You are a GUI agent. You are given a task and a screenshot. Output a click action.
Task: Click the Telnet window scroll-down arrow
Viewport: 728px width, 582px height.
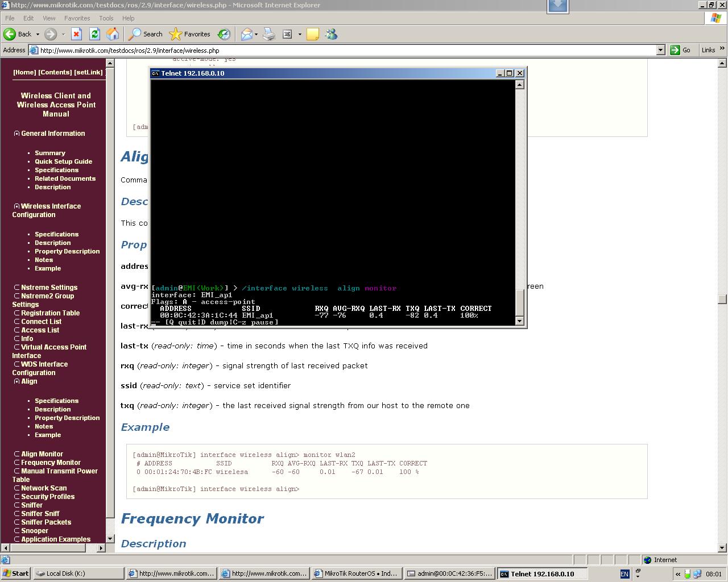pos(519,321)
